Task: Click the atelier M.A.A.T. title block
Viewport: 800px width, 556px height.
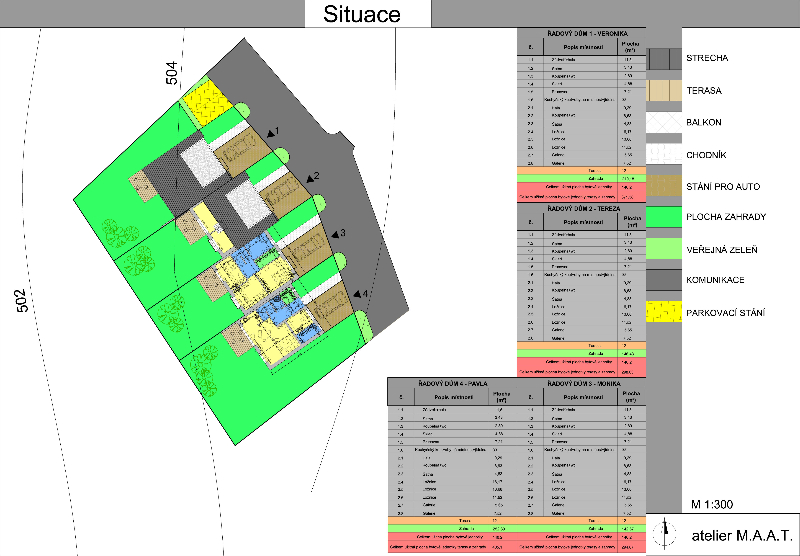Action: [x=741, y=534]
